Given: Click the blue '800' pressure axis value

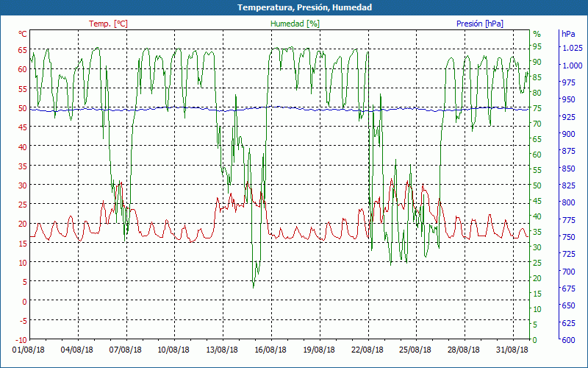Looking at the screenshot, I should click(568, 202).
